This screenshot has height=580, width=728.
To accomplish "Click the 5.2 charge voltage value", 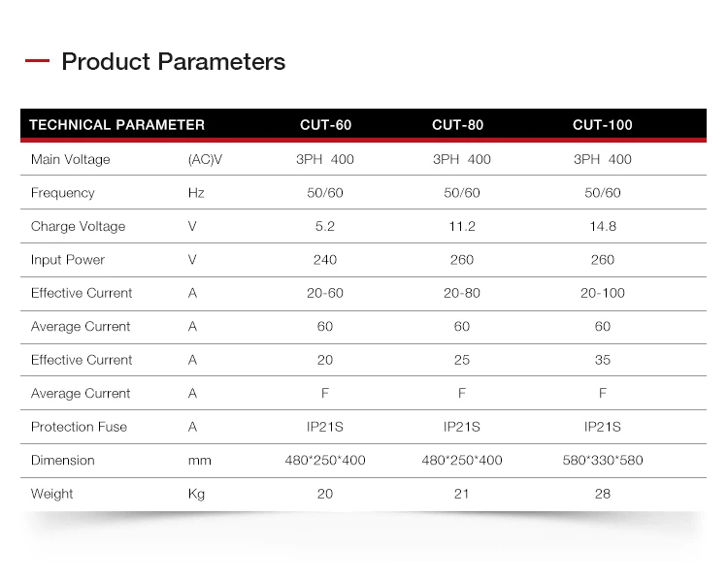I will 325,226.
